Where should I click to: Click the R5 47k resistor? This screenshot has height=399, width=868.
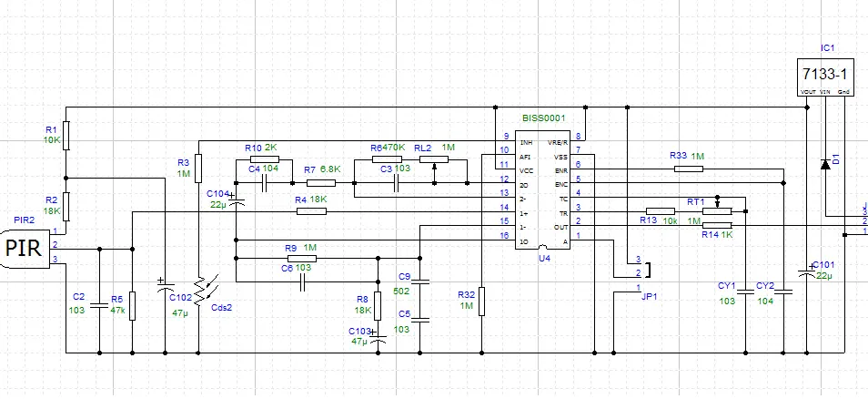(x=132, y=305)
